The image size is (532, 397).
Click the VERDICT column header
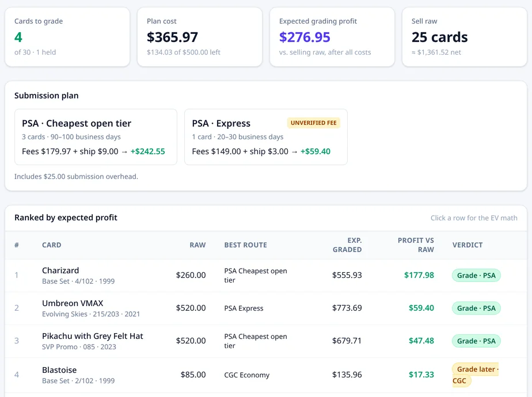tap(467, 245)
